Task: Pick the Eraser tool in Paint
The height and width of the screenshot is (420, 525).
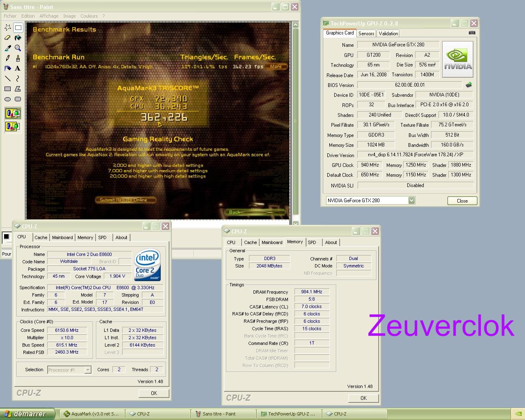Action: (x=7, y=38)
